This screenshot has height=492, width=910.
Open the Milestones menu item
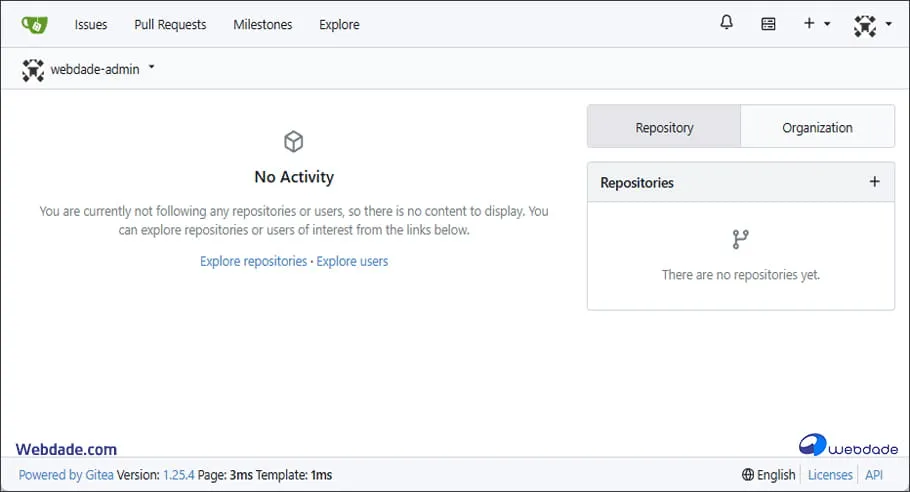pyautogui.click(x=263, y=24)
